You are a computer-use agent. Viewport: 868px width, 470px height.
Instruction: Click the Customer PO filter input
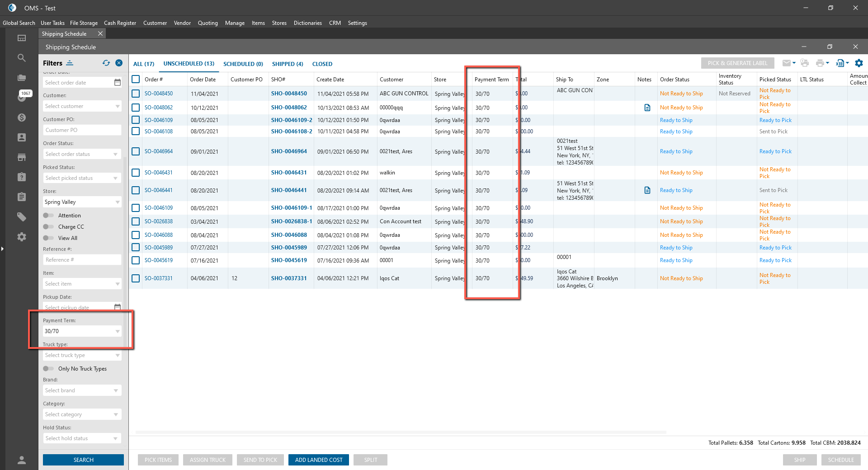(x=82, y=130)
